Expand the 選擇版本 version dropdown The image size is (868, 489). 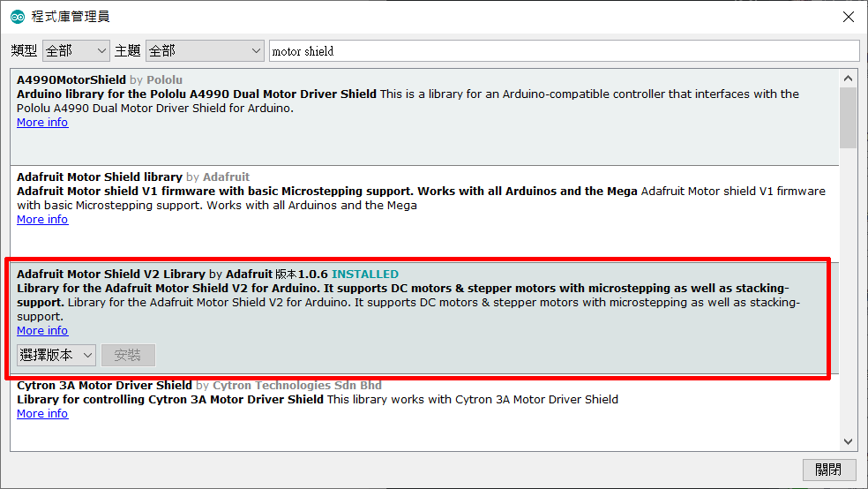56,355
